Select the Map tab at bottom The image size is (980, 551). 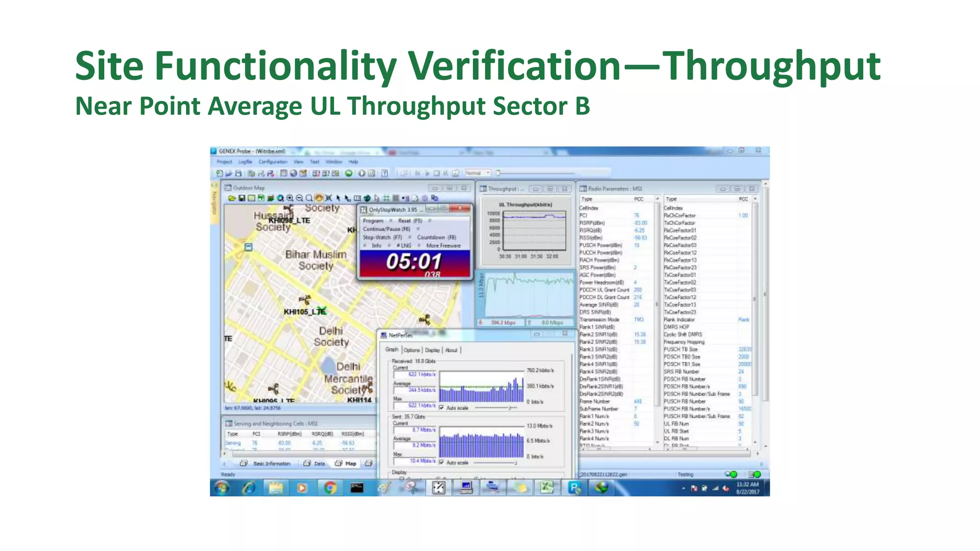[346, 463]
